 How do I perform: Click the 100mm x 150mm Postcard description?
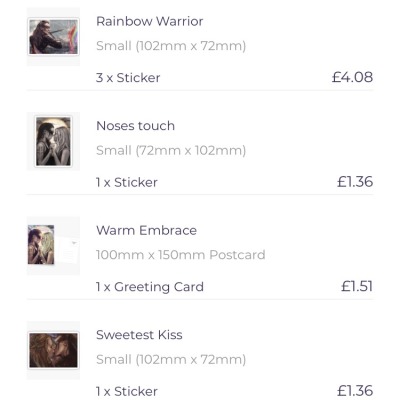181,255
